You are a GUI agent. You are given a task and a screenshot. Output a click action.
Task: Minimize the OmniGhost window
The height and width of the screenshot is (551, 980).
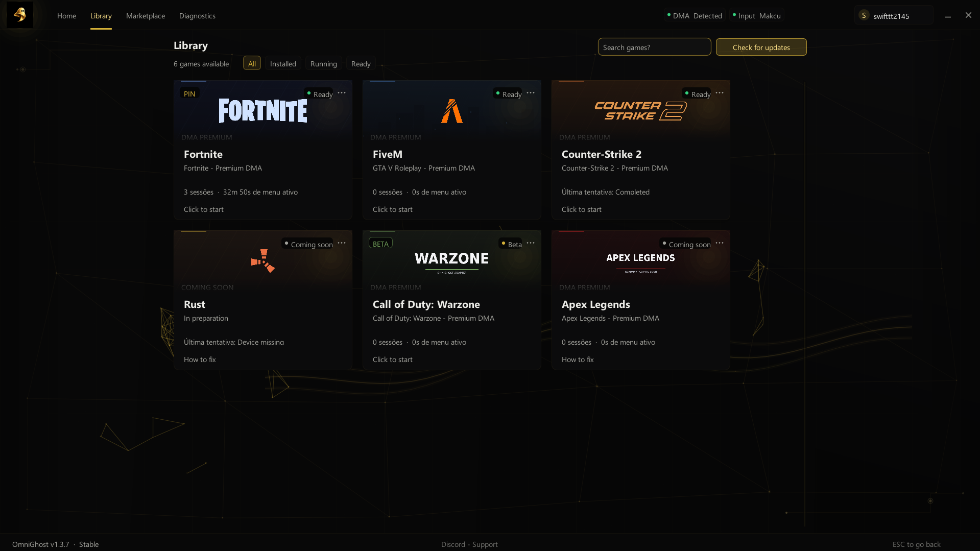[948, 16]
